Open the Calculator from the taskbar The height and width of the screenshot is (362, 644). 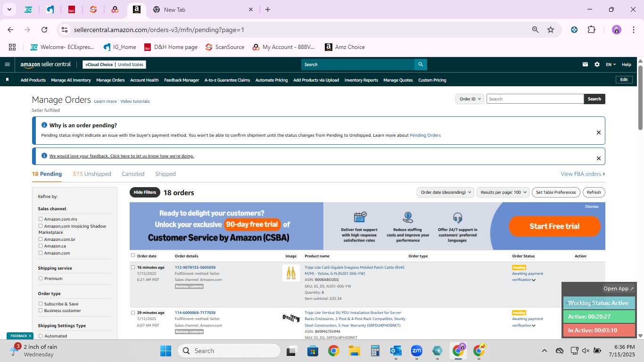(375, 351)
